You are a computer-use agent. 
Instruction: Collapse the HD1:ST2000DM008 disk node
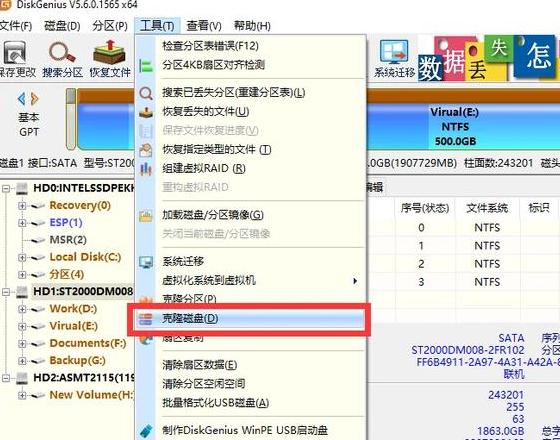tap(6, 292)
